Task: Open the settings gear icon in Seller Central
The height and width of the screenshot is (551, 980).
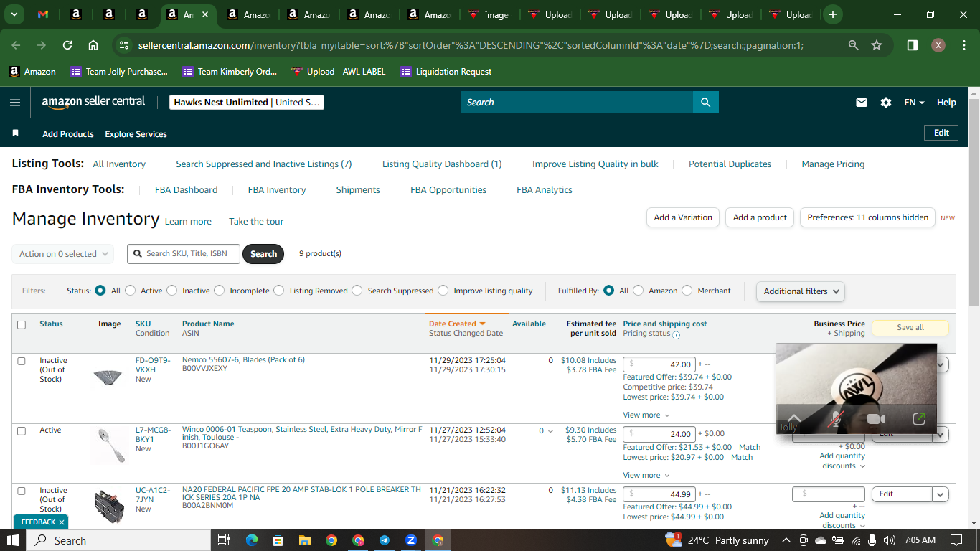Action: pos(886,103)
